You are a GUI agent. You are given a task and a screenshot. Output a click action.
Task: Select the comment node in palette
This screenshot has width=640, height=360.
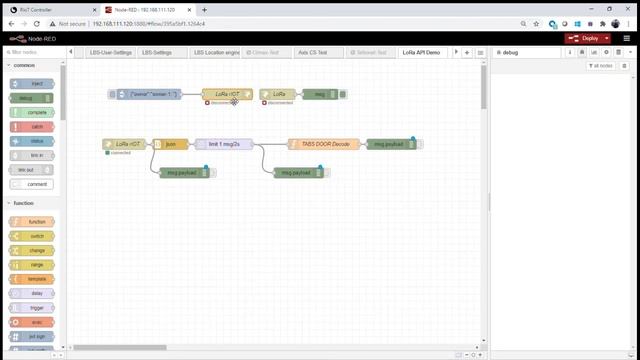(32, 184)
